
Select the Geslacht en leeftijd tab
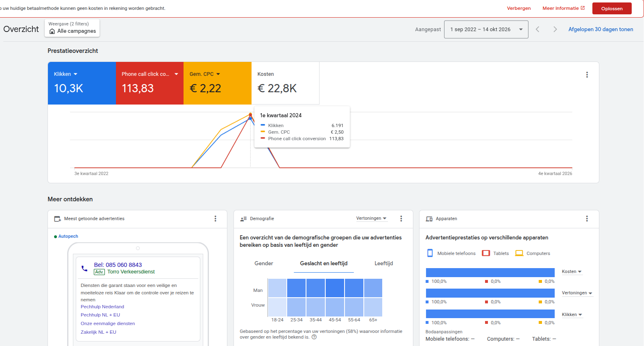[324, 264]
